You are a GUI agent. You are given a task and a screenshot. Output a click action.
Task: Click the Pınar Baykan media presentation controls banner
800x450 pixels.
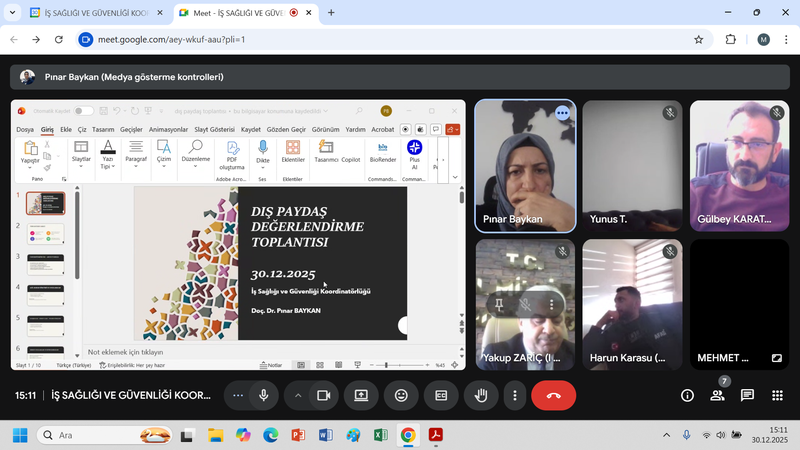pyautogui.click(x=133, y=77)
